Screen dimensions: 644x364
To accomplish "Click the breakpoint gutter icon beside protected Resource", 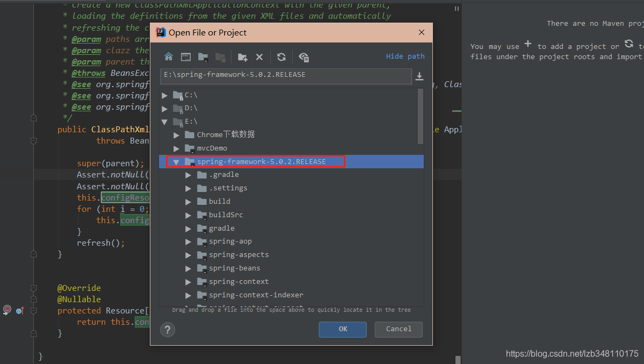I will (x=7, y=310).
